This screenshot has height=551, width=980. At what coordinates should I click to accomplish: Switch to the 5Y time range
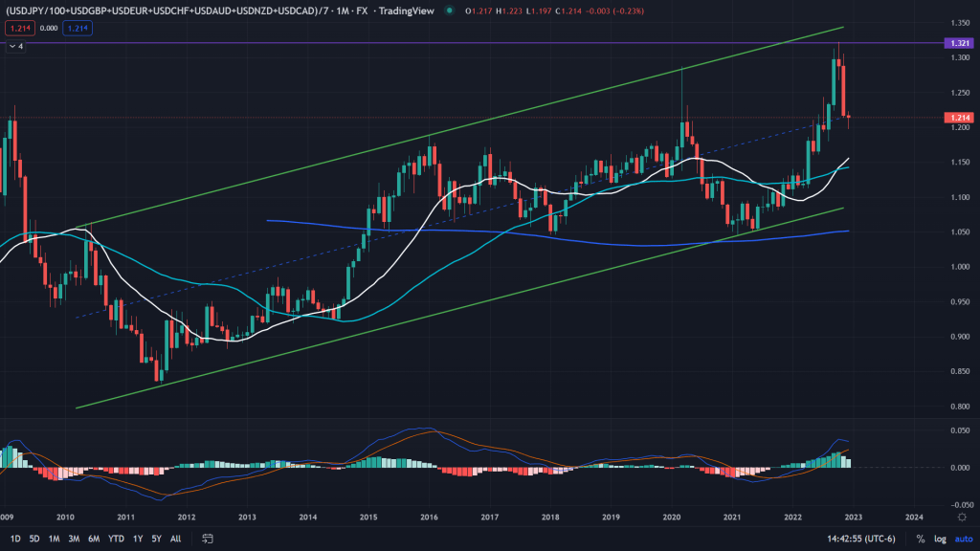click(x=157, y=539)
